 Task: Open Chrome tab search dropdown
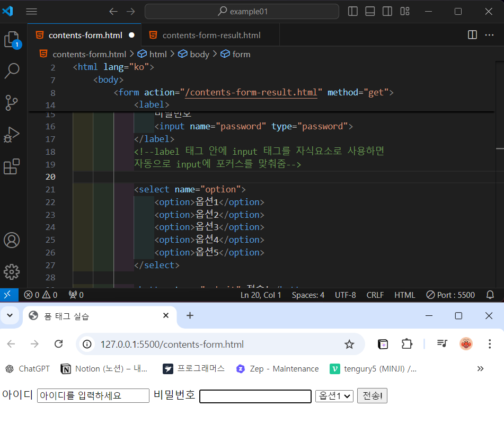[x=10, y=315]
